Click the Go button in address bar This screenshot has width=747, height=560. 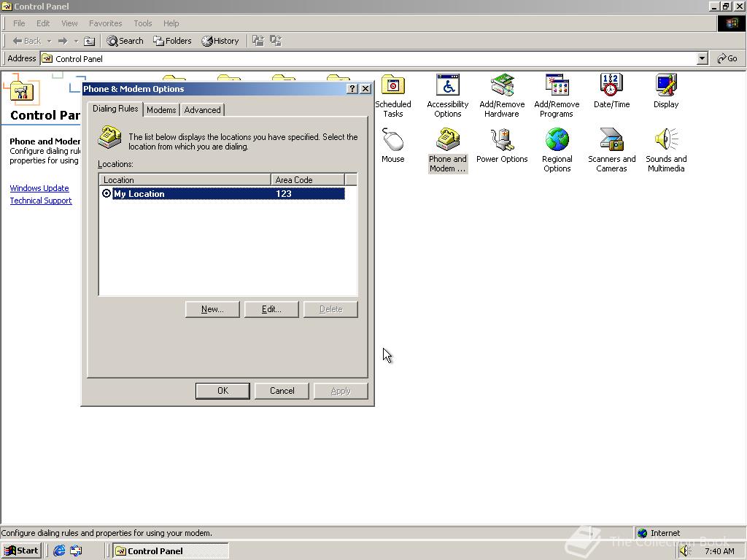(x=727, y=58)
